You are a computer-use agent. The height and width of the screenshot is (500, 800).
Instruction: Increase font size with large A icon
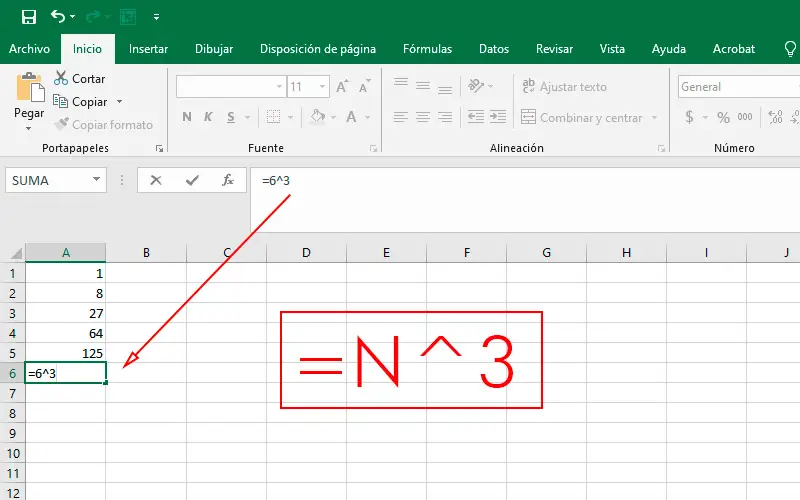click(342, 86)
